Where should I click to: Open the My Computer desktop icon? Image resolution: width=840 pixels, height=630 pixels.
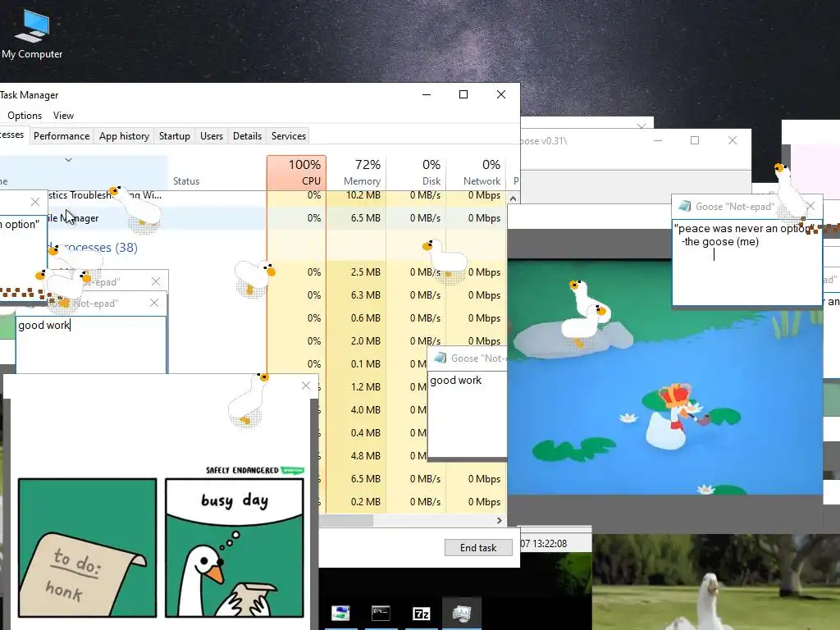point(32,34)
